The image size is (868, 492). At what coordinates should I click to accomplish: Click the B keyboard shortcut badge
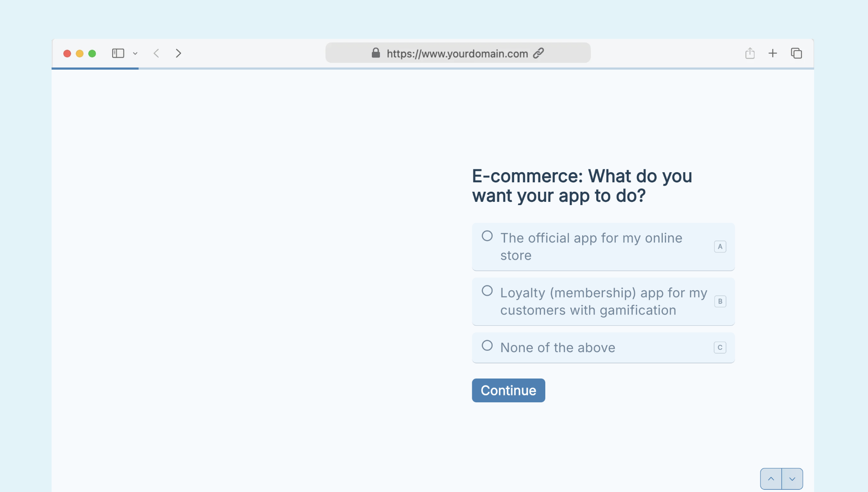(x=720, y=301)
